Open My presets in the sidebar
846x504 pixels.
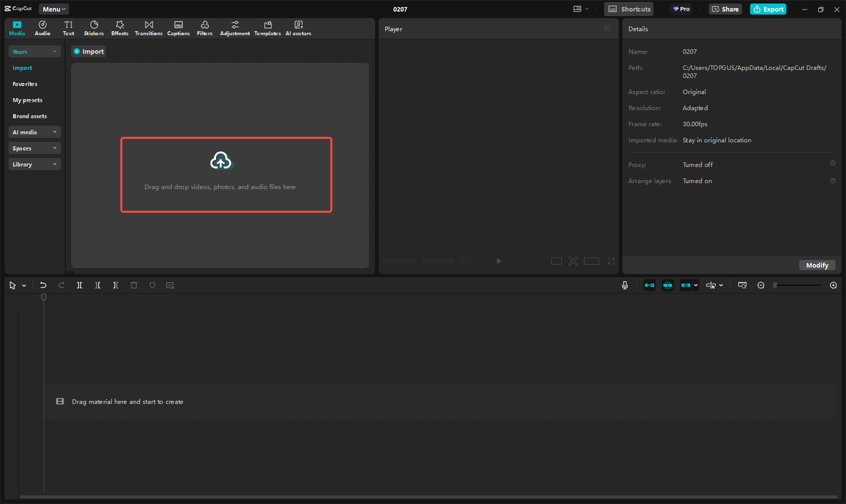coord(27,100)
